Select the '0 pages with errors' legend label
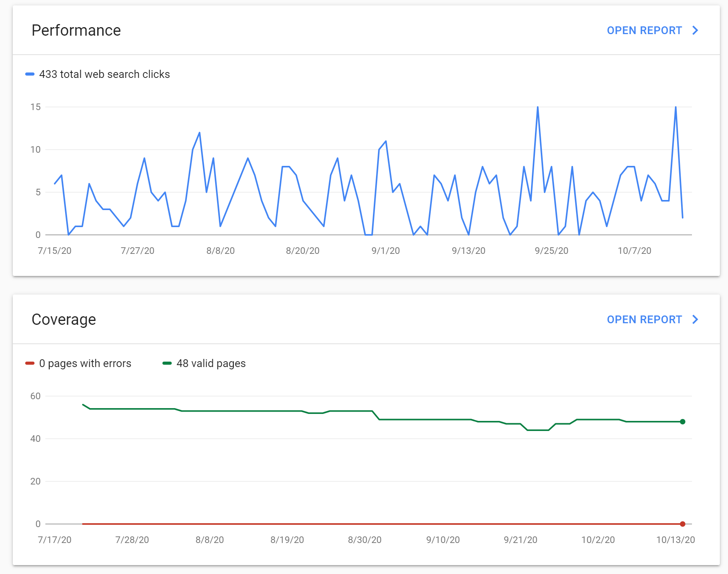The image size is (728, 574). pyautogui.click(x=85, y=363)
